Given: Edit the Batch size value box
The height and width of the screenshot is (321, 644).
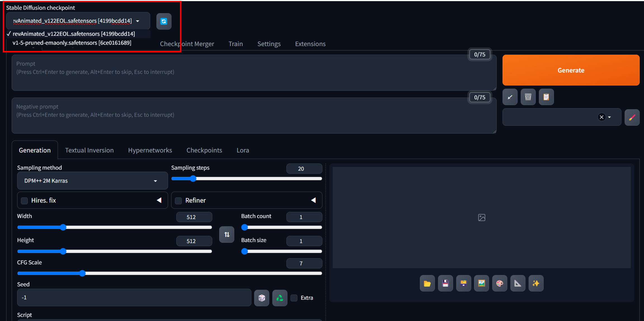Looking at the screenshot, I should (x=304, y=241).
